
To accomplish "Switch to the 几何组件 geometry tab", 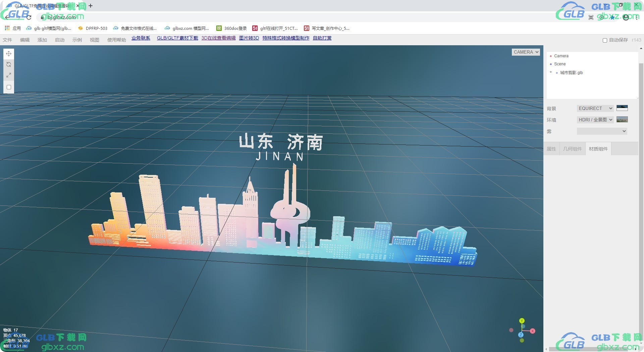I will tap(572, 149).
